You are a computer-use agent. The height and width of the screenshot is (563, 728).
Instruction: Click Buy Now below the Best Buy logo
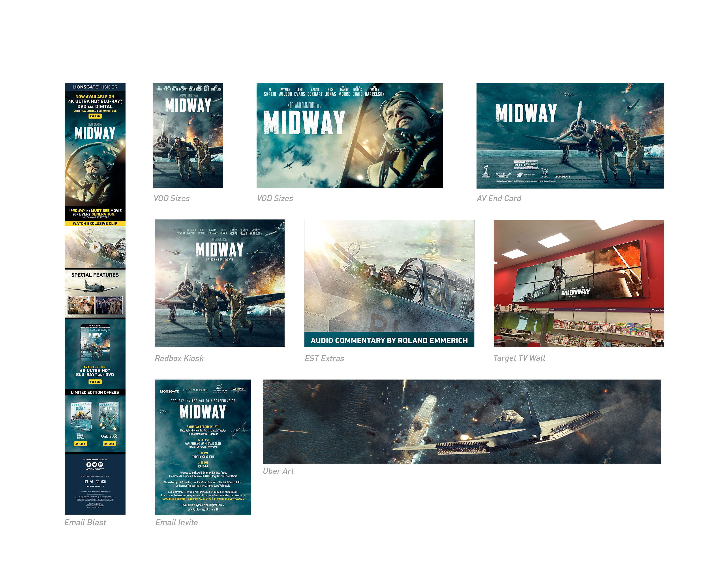click(x=80, y=444)
